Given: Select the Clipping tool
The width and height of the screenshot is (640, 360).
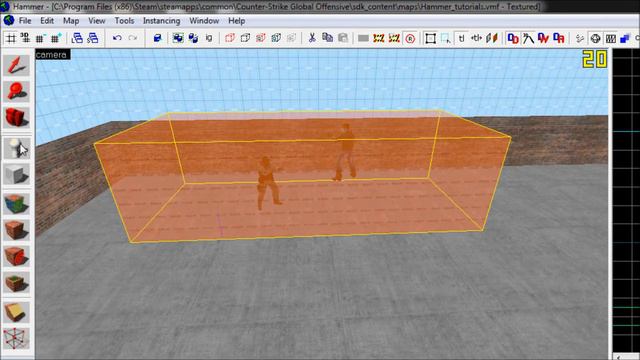Looking at the screenshot, I should (16, 312).
